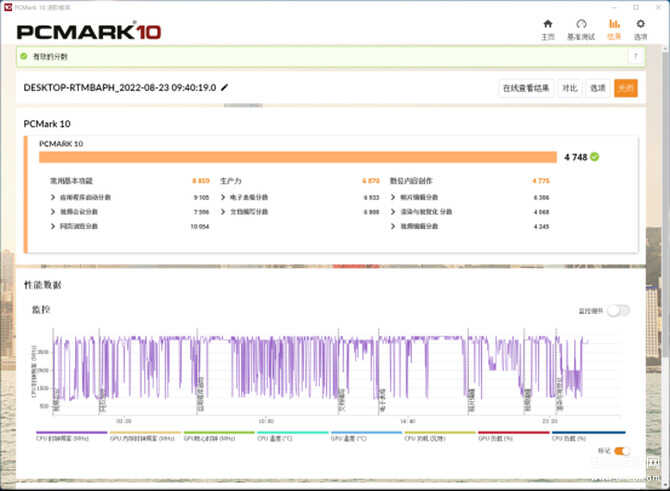Click the digital content creation score 4 775

[541, 181]
